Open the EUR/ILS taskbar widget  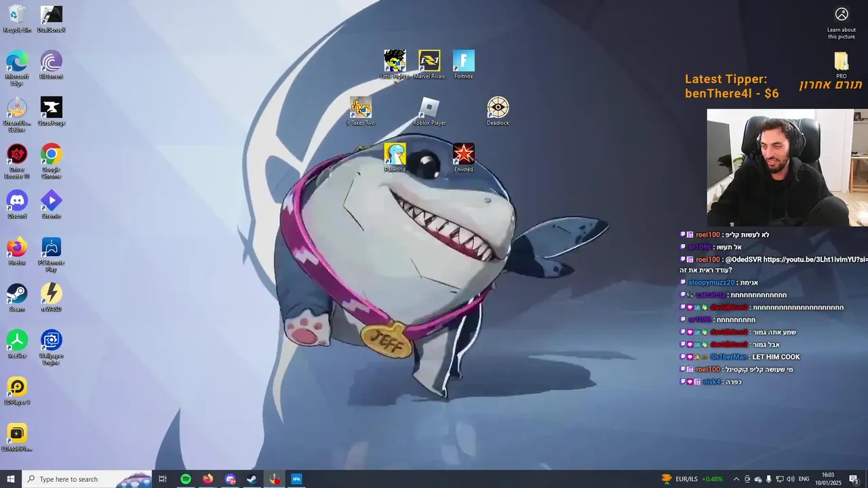[x=692, y=479]
